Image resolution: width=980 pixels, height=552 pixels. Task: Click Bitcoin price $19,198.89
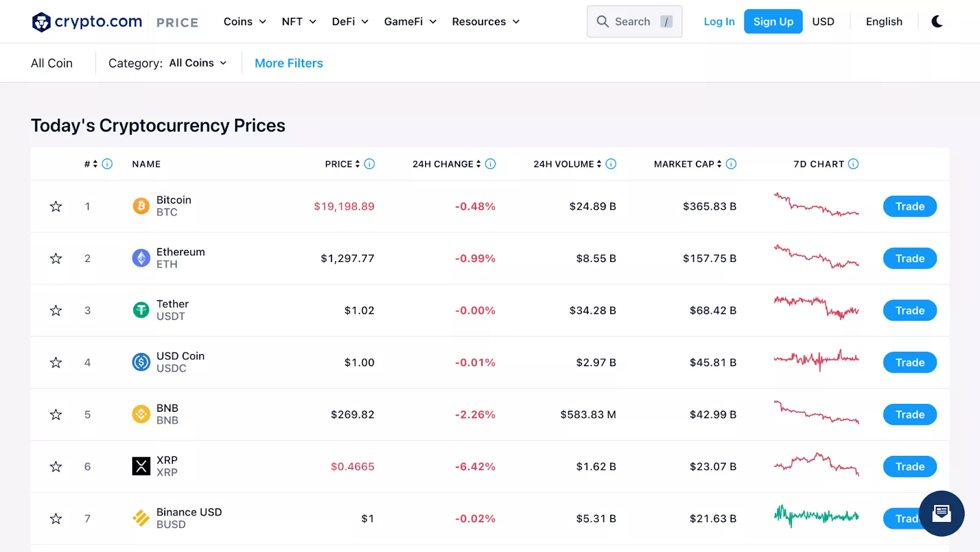pos(344,206)
